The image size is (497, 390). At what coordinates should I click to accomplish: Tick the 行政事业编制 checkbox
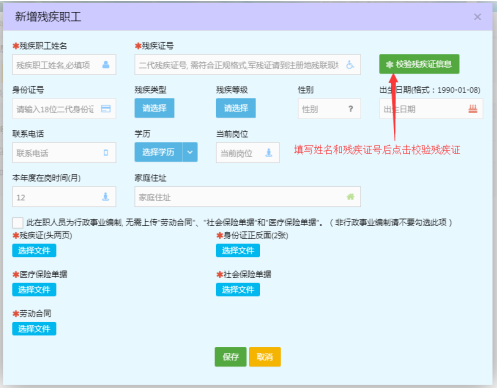[x=18, y=222]
